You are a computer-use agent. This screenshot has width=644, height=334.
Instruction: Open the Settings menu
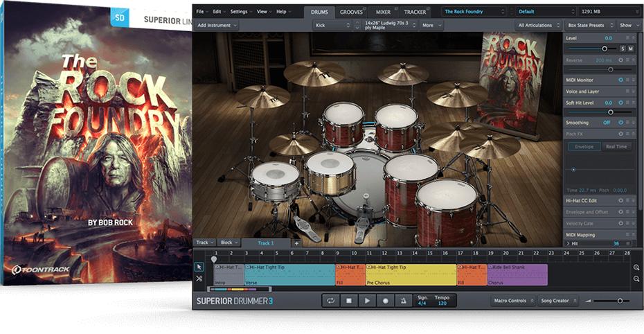(240, 12)
